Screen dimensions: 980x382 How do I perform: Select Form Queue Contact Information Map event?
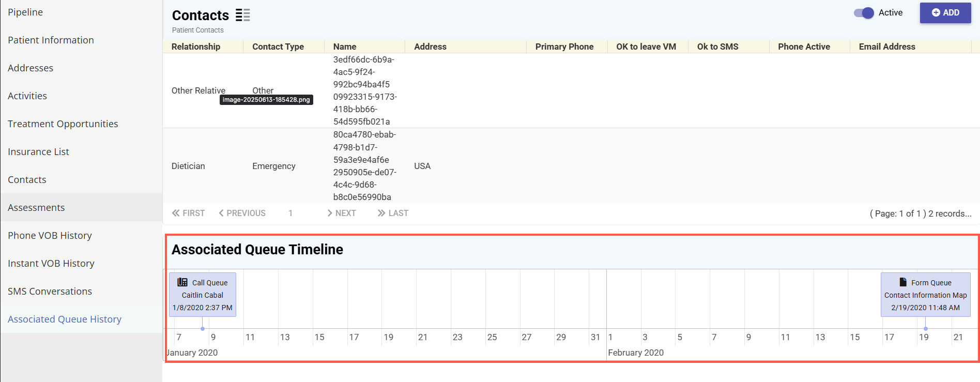tap(925, 295)
